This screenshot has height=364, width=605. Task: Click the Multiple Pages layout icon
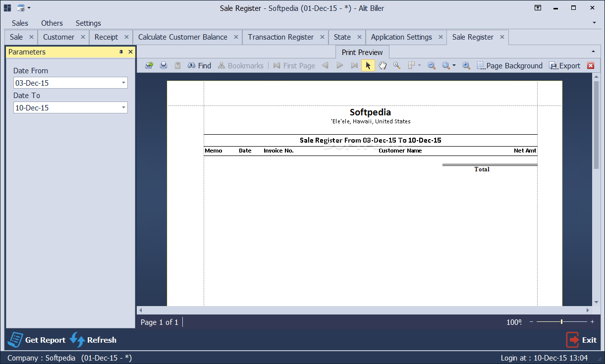pos(411,65)
